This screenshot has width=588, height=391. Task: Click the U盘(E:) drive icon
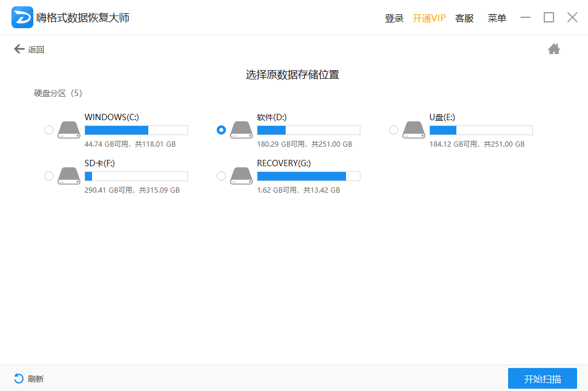point(414,130)
